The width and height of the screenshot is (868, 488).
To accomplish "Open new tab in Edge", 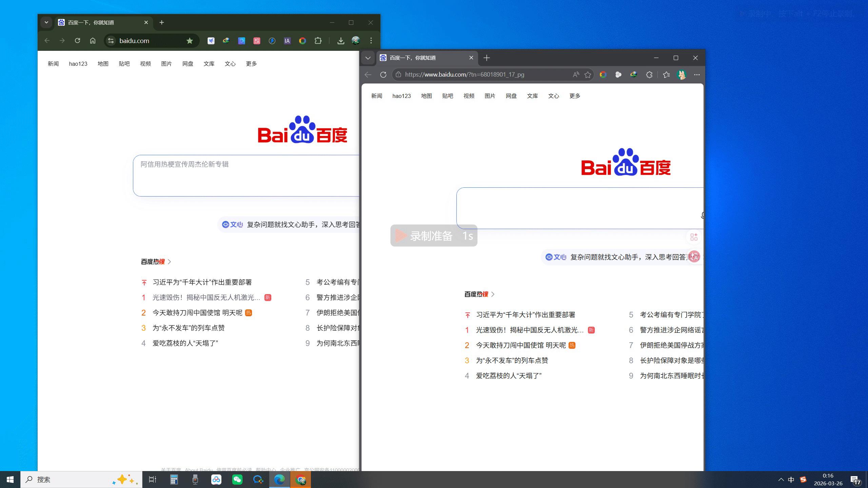I will tap(487, 58).
